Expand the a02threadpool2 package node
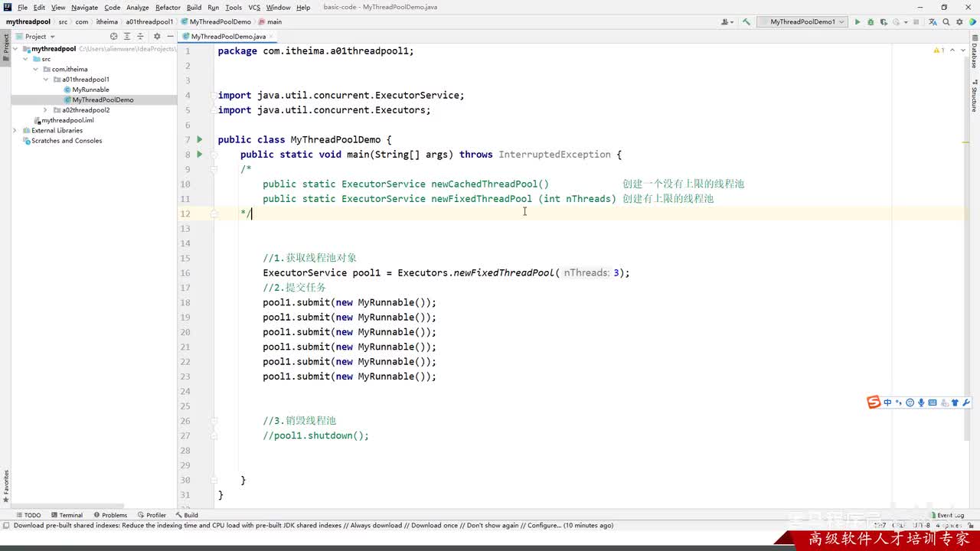Image resolution: width=980 pixels, height=551 pixels. tap(45, 110)
